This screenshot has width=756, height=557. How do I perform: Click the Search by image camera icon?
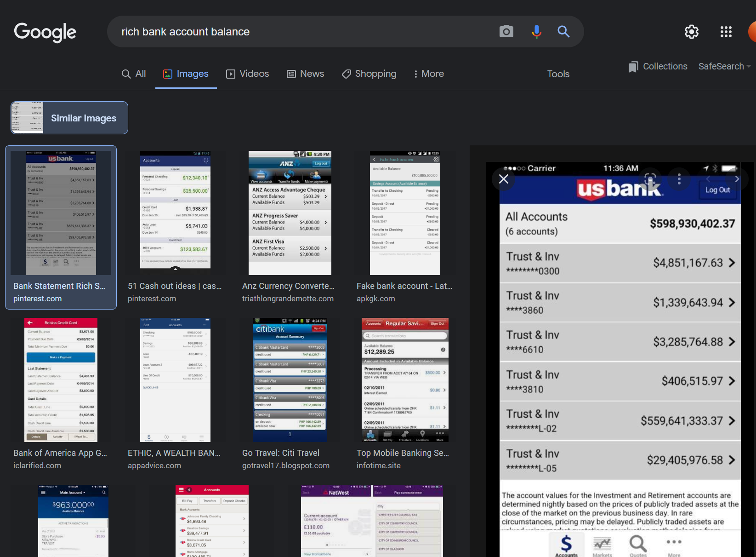[506, 32]
